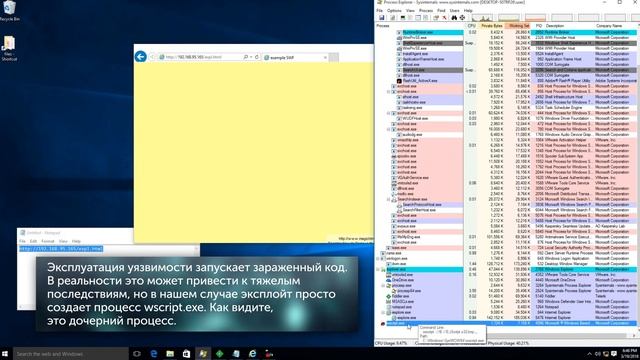Screen dimensions: 640x360
Task: Click the search magnifier in IE address bar
Action: coord(246,57)
